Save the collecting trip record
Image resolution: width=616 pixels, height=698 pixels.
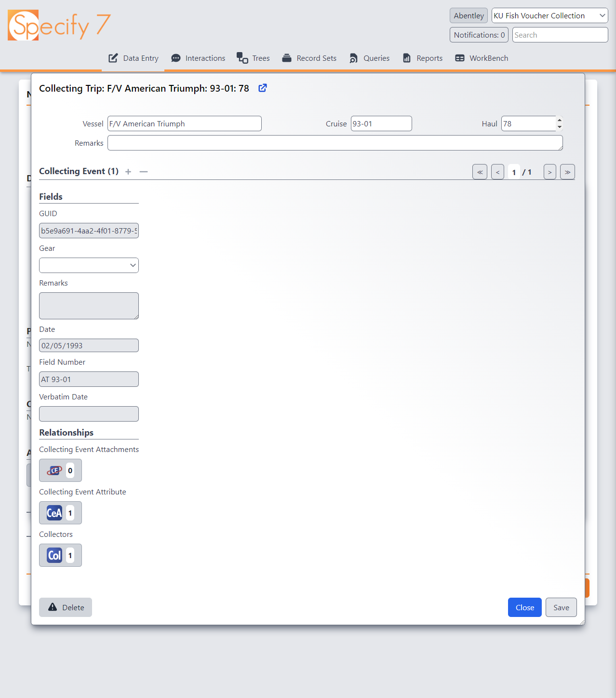click(x=561, y=607)
